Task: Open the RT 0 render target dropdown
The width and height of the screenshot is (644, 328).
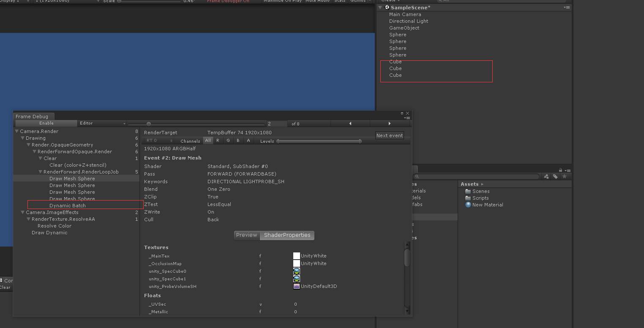Action: [x=159, y=141]
